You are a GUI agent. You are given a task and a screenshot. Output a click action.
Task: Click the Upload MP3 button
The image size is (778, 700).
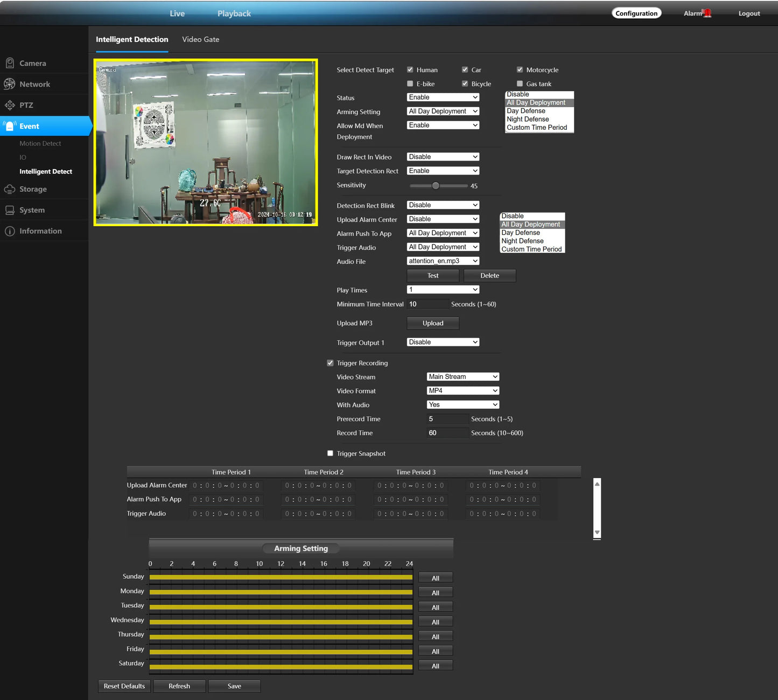click(433, 323)
